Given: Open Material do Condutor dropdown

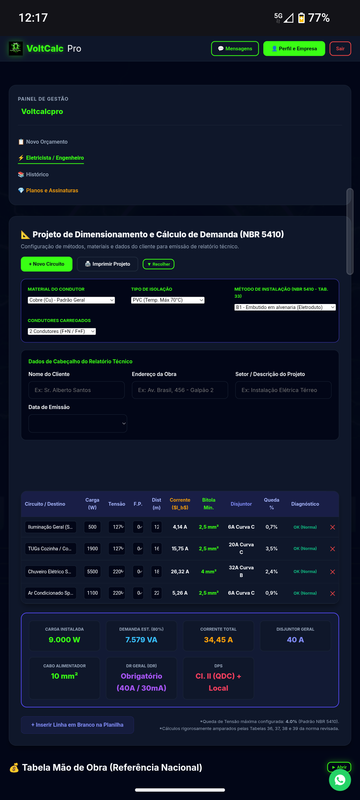Looking at the screenshot, I should 71,300.
